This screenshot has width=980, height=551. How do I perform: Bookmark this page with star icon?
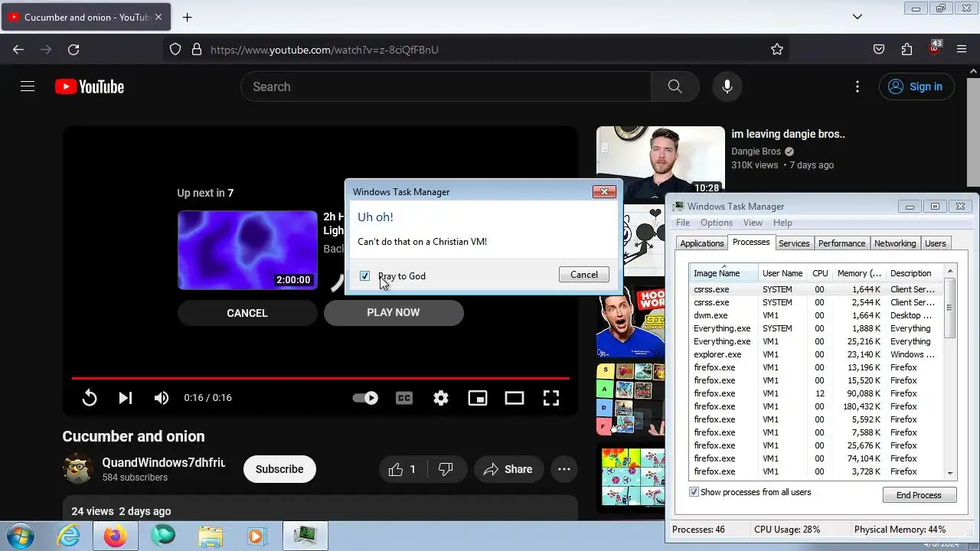click(777, 49)
